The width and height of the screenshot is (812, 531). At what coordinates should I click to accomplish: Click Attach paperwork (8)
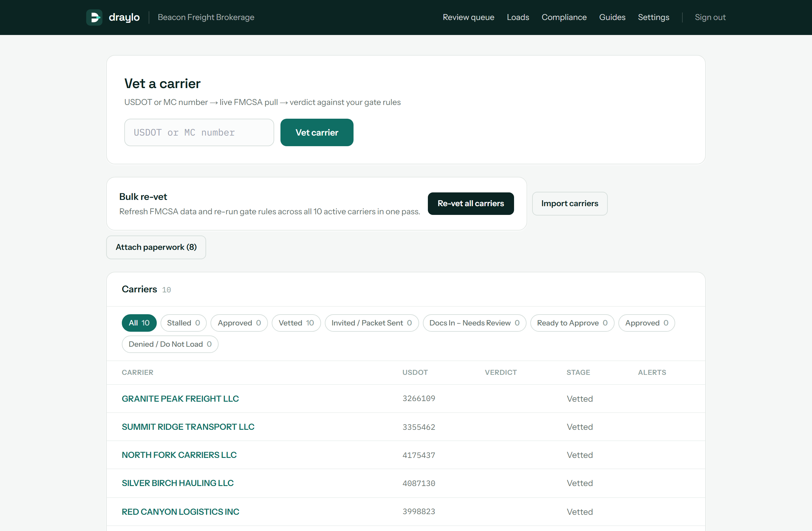pyautogui.click(x=156, y=247)
